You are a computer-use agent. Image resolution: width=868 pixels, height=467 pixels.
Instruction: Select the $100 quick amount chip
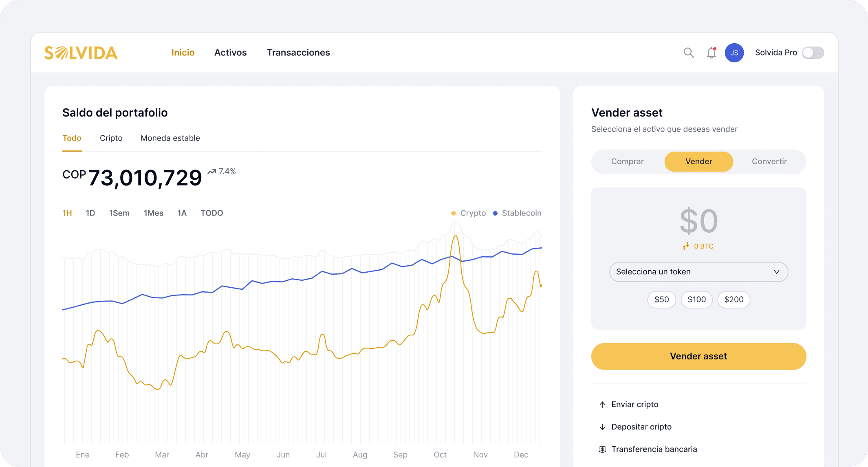click(696, 300)
